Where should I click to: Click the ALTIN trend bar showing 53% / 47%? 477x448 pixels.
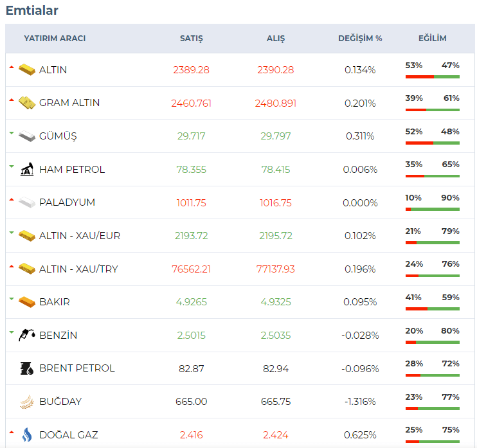coord(432,76)
